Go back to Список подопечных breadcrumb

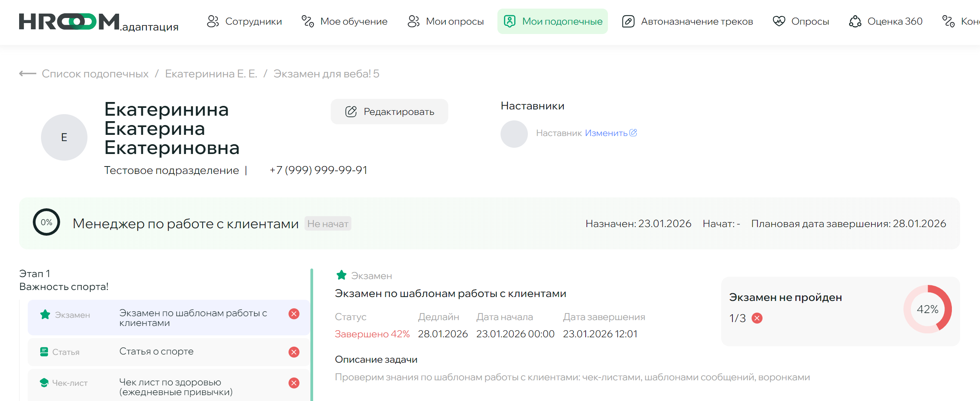tap(95, 74)
